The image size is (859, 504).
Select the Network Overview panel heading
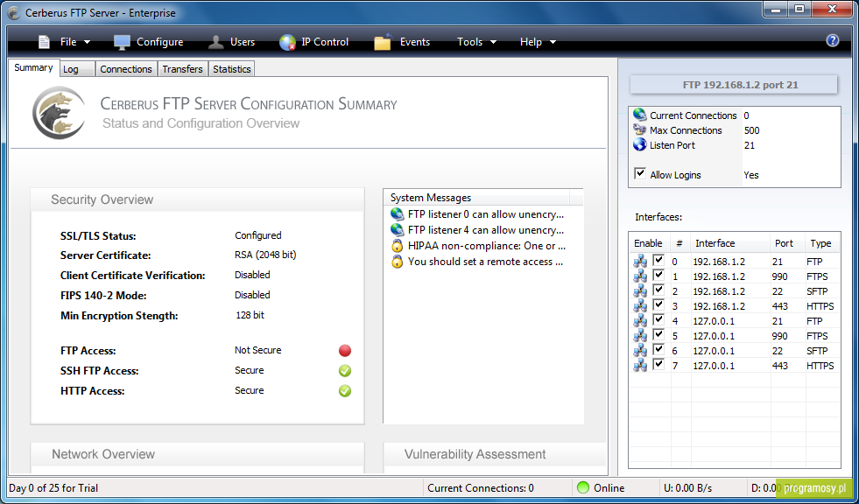point(103,454)
